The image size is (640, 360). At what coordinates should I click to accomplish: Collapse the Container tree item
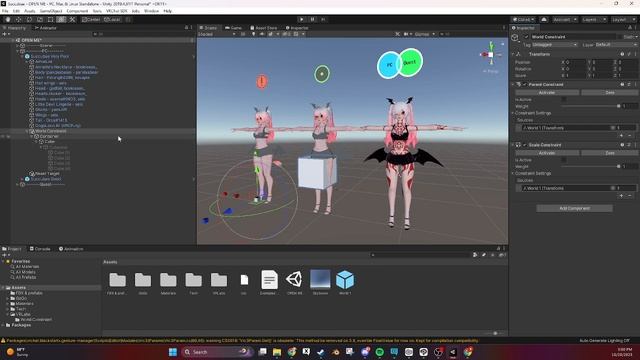[x=32, y=136]
